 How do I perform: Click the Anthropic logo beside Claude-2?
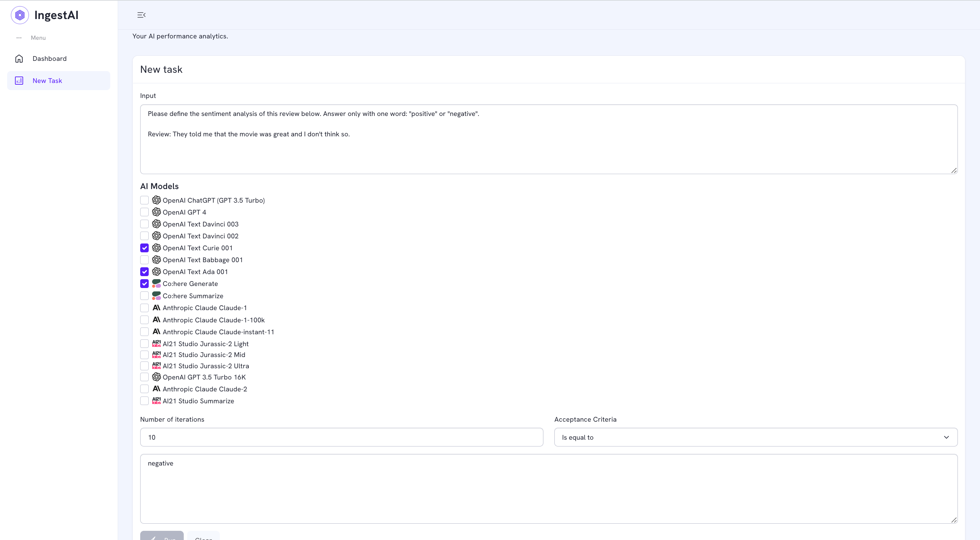[157, 389]
